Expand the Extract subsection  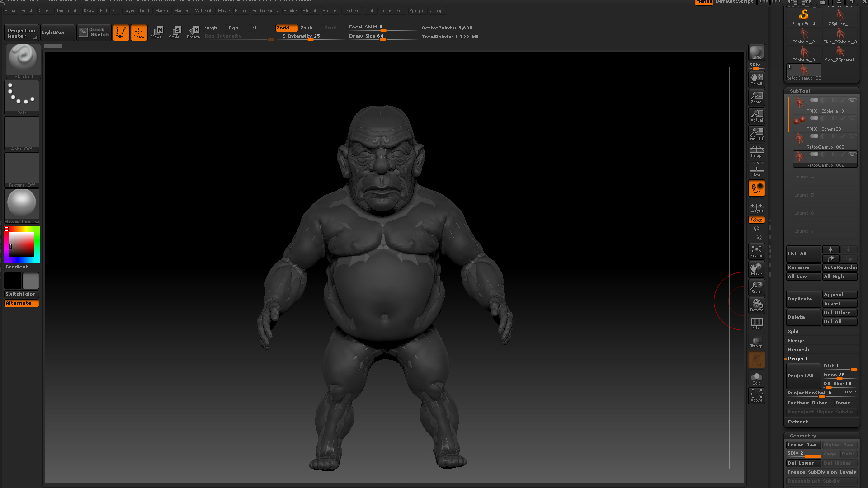tap(797, 422)
